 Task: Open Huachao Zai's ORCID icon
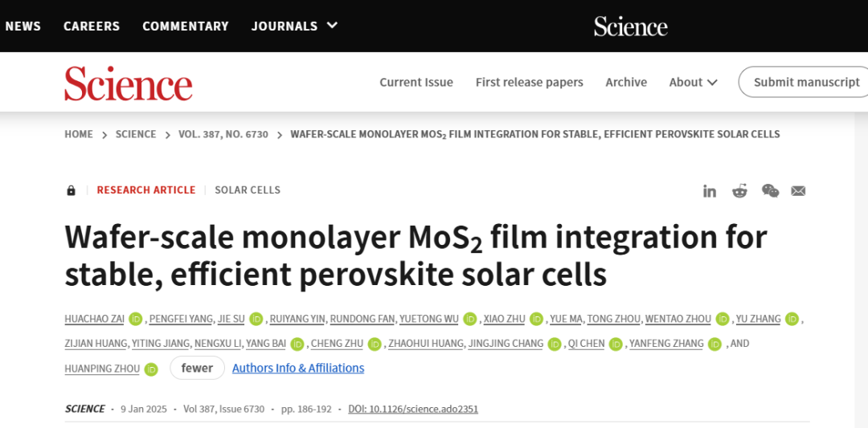135,319
